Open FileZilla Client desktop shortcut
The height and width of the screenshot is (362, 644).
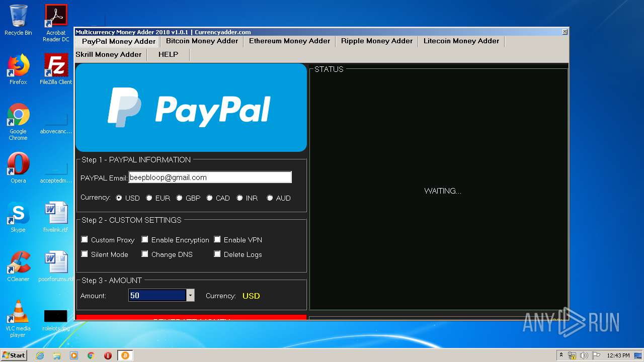[56, 69]
